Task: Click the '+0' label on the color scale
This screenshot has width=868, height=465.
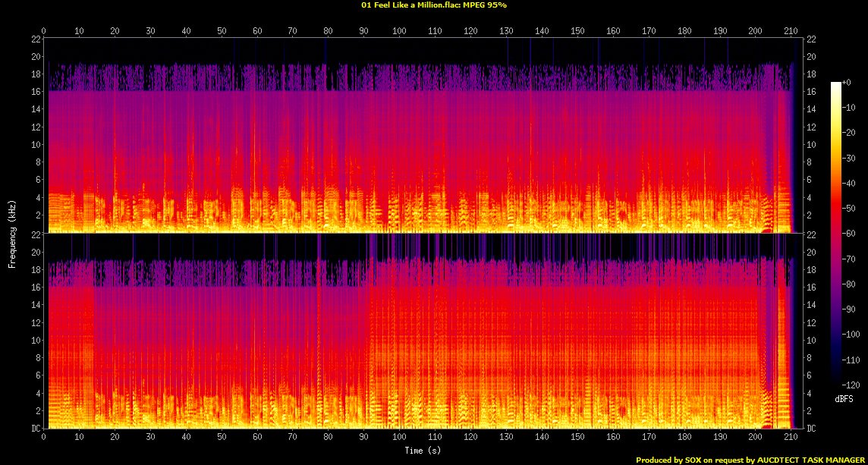Action: 848,83
